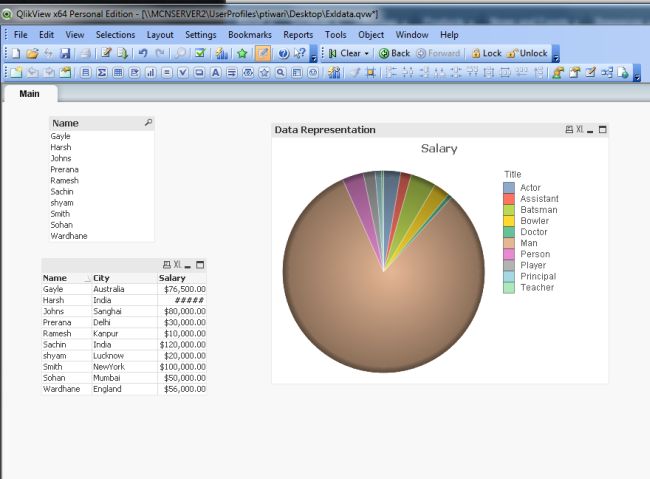Open the Table Viewer icon
The height and width of the screenshot is (479, 650).
(x=607, y=73)
